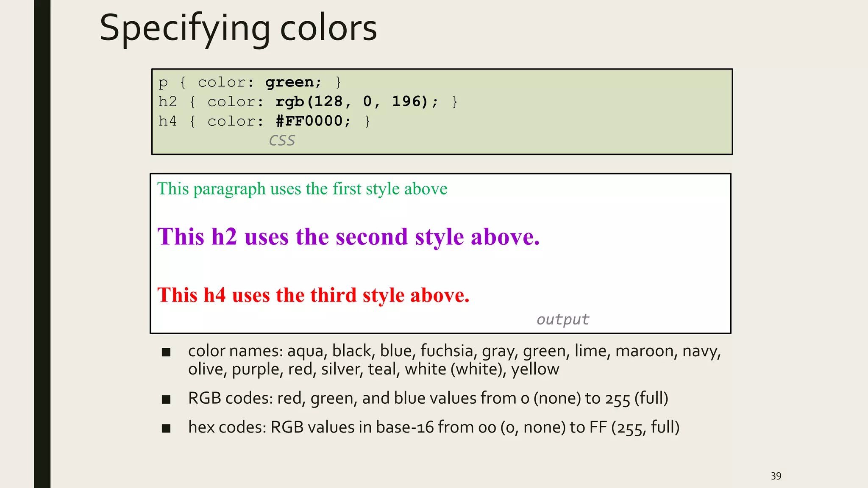This screenshot has width=868, height=488.
Task: Click the 'h2' selector in code box
Action: [167, 102]
